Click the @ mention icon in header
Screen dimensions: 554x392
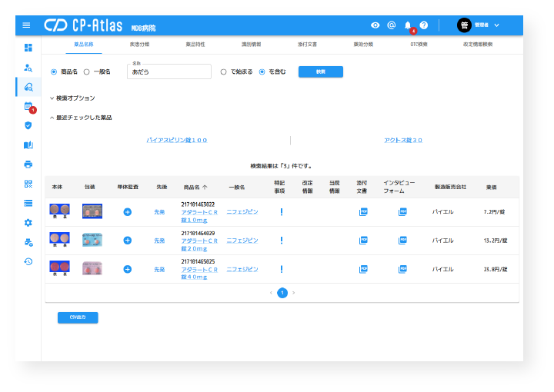click(x=391, y=25)
